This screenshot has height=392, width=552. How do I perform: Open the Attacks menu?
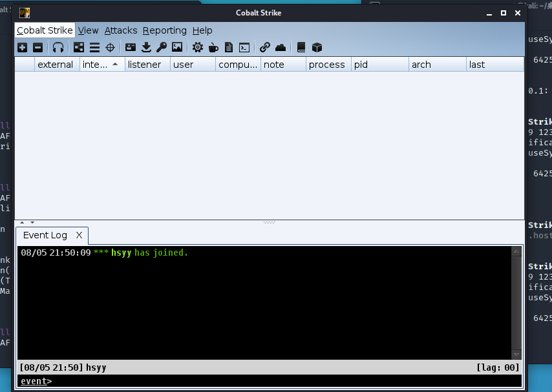click(121, 30)
